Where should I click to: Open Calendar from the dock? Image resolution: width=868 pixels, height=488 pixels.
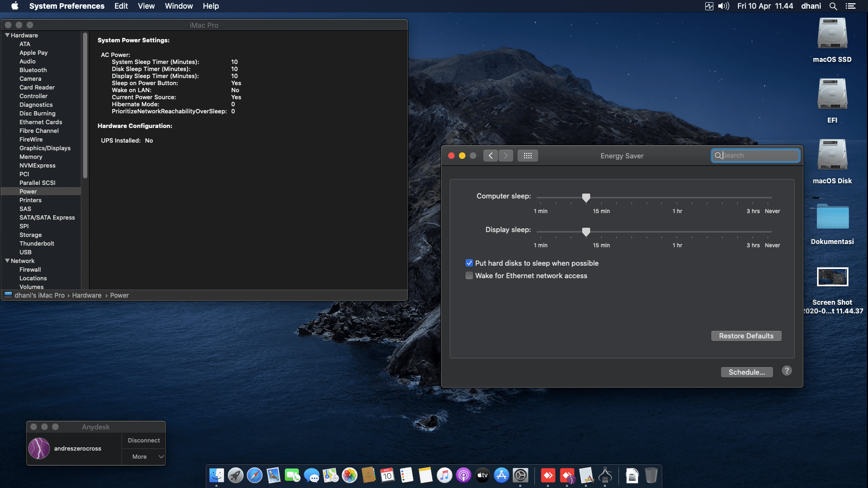tap(387, 476)
